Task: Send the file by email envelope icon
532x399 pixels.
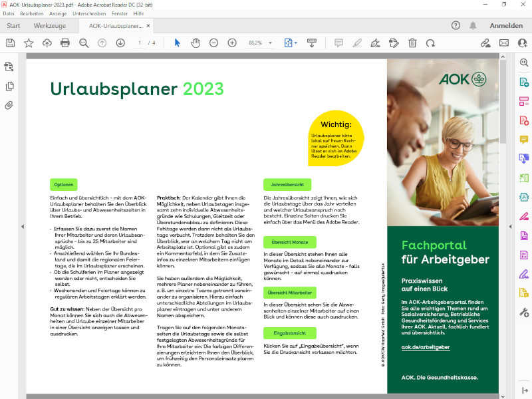Action: click(504, 43)
